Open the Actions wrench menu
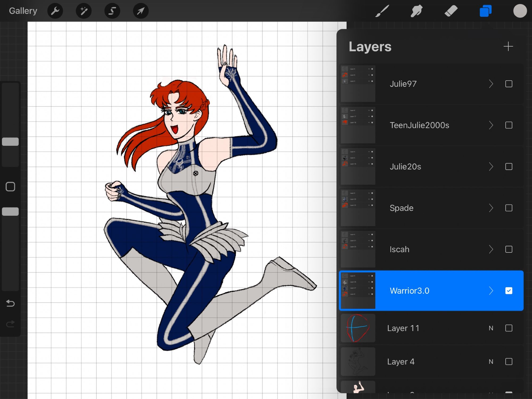This screenshot has width=532, height=399. click(x=55, y=11)
